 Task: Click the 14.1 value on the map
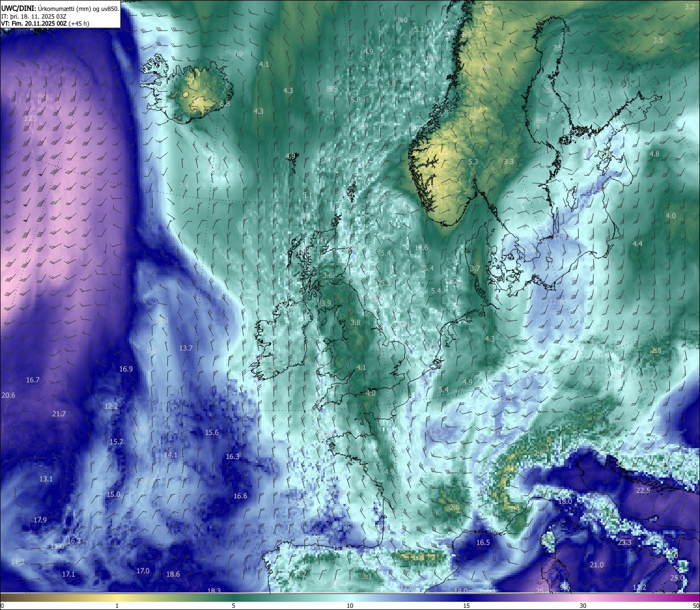pyautogui.click(x=171, y=455)
